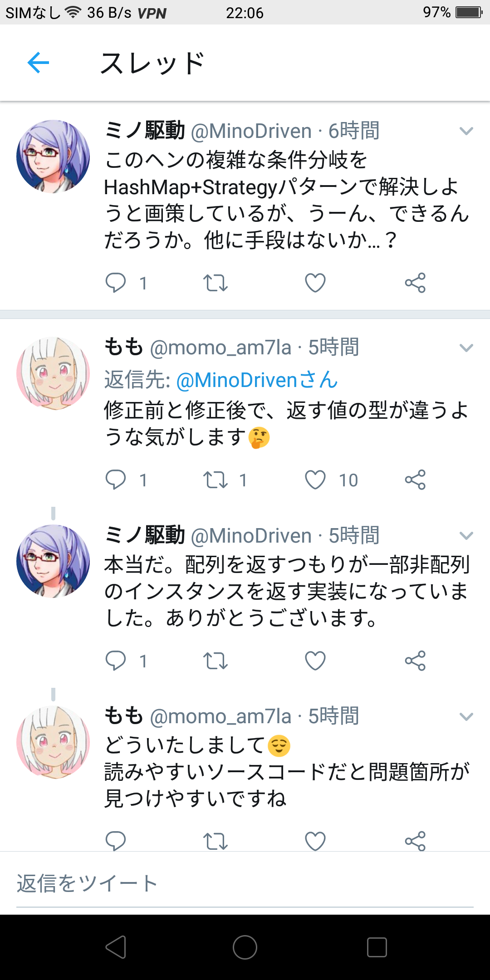Like もも's tweet with 10 likes
490x980 pixels.
click(315, 480)
